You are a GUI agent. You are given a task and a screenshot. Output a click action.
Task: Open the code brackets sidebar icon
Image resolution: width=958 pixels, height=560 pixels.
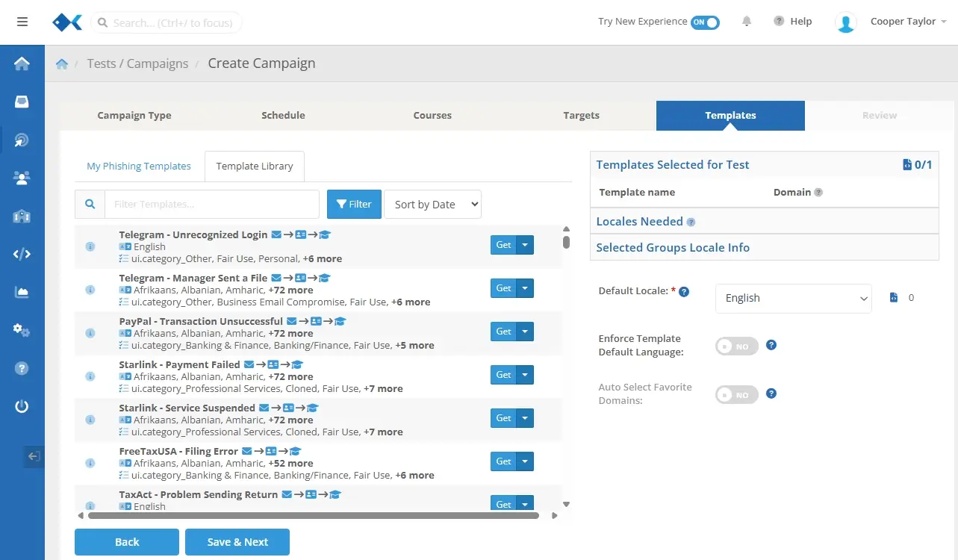tap(22, 254)
